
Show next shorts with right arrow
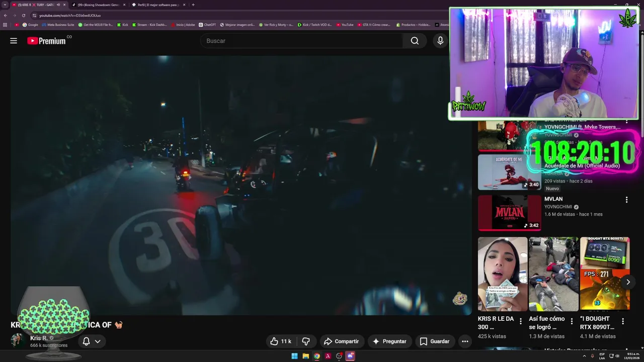point(628,282)
